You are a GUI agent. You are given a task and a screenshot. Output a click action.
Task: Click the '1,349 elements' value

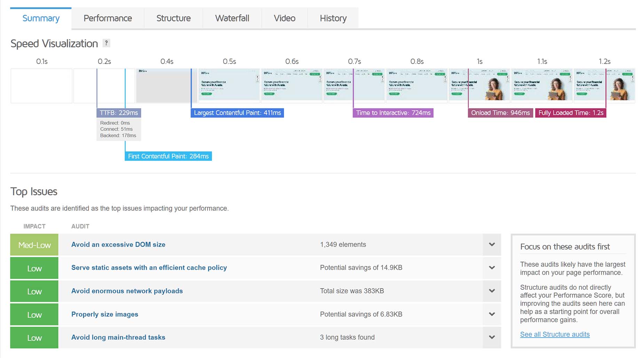pyautogui.click(x=343, y=244)
